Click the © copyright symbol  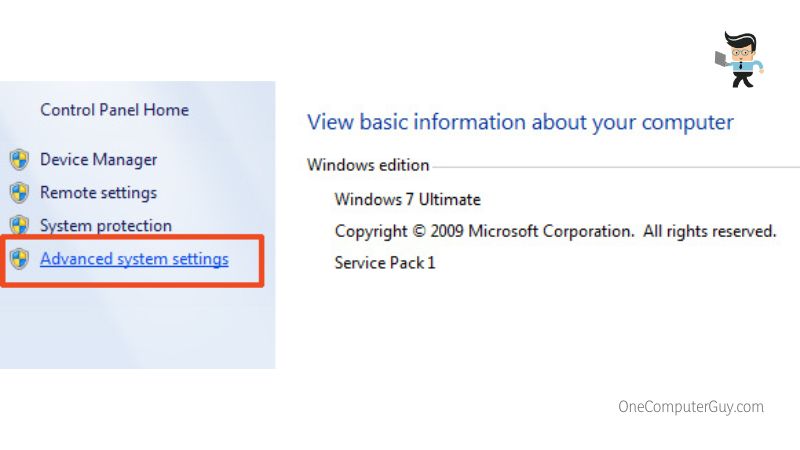(x=418, y=232)
